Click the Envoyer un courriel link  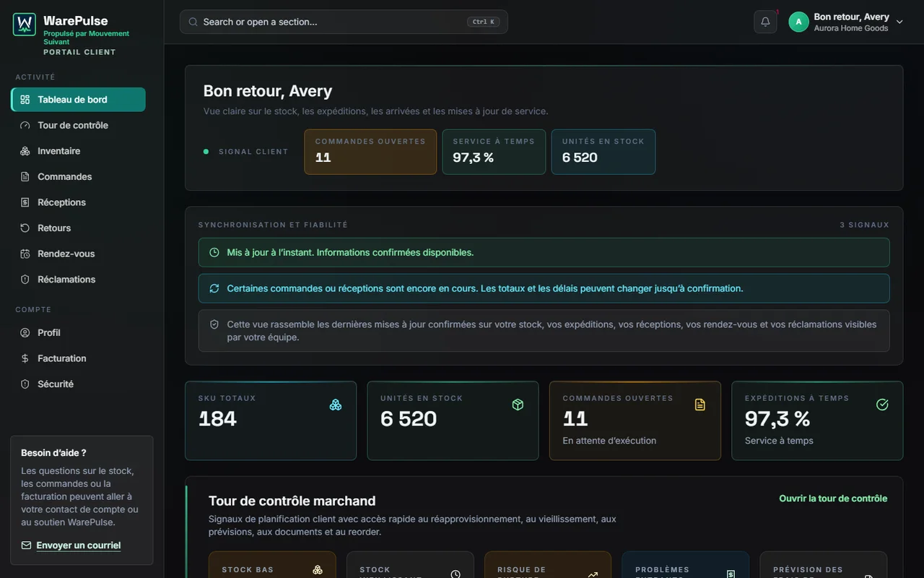point(79,545)
